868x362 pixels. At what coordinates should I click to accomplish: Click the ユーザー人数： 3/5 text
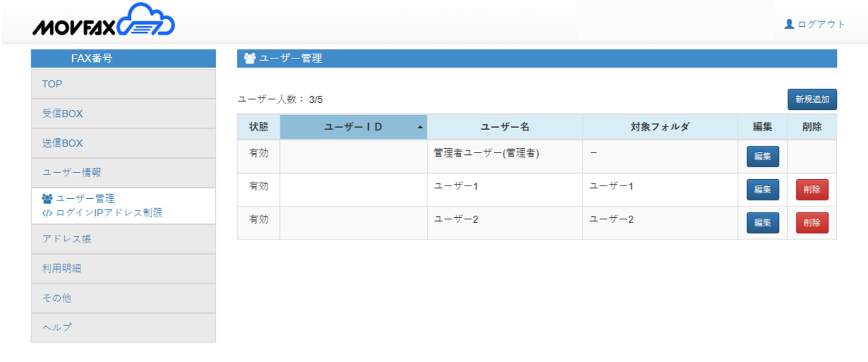point(281,99)
